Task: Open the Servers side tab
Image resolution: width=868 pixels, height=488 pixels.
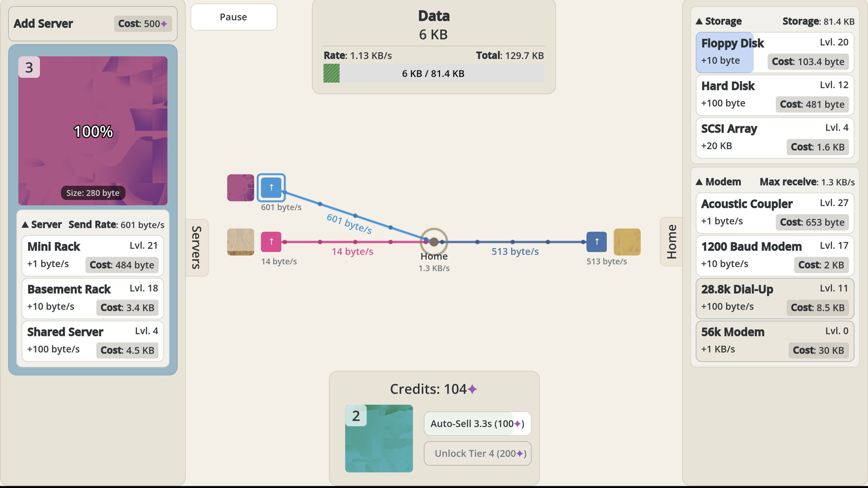Action: coord(197,248)
